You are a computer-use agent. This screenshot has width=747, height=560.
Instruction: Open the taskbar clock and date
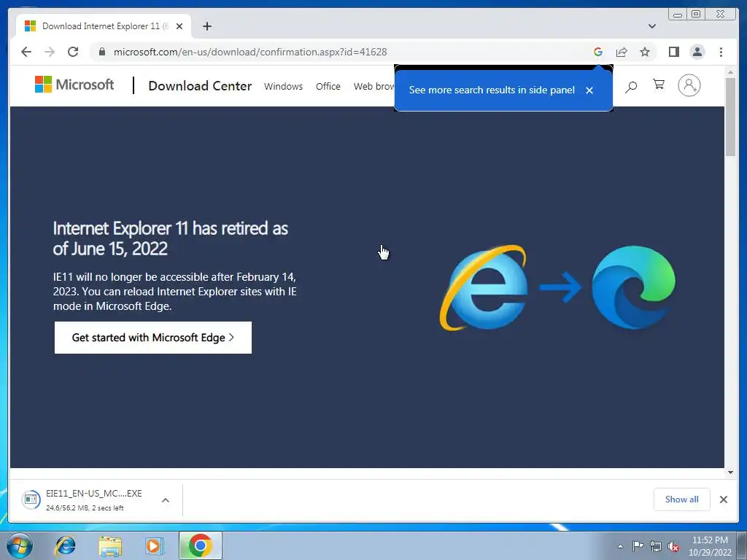(x=710, y=546)
